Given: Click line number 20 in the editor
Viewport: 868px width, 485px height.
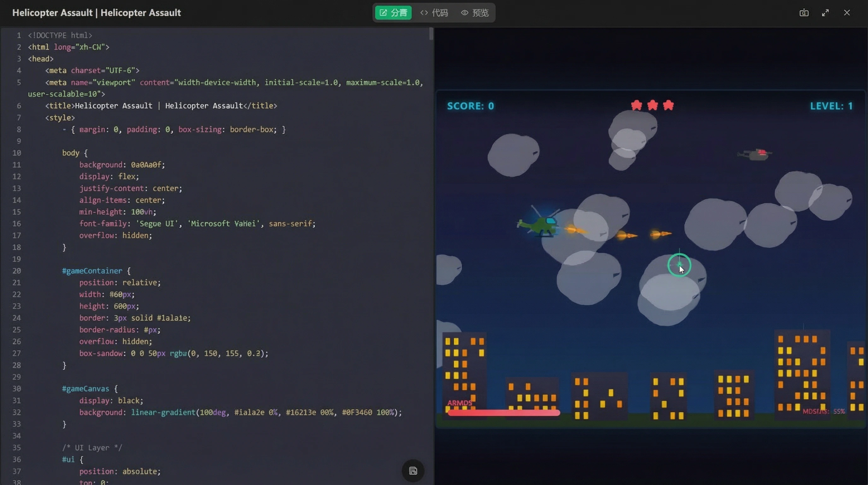Looking at the screenshot, I should pyautogui.click(x=16, y=271).
